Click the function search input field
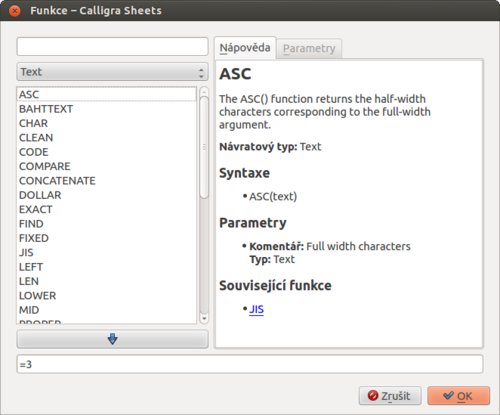Image resolution: width=500 pixels, height=415 pixels. (113, 46)
